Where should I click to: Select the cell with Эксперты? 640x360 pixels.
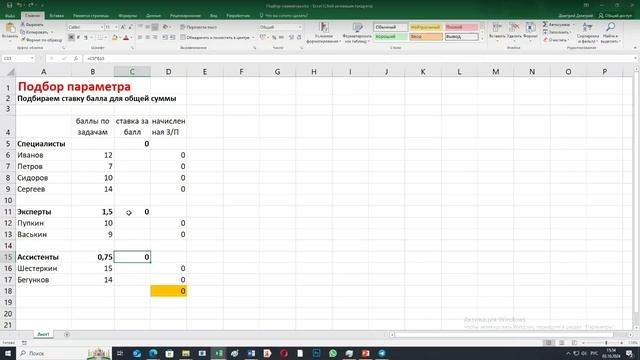pos(44,212)
